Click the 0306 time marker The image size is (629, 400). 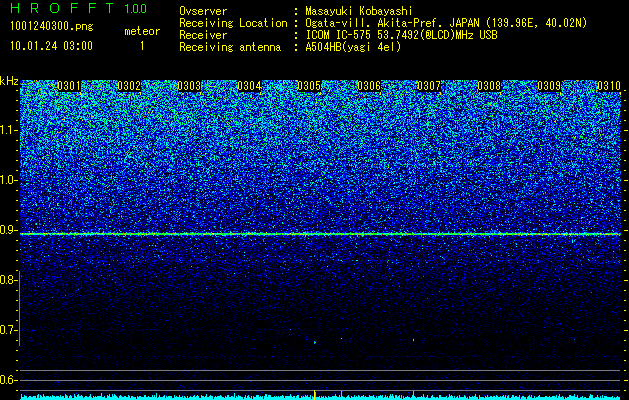(x=369, y=86)
